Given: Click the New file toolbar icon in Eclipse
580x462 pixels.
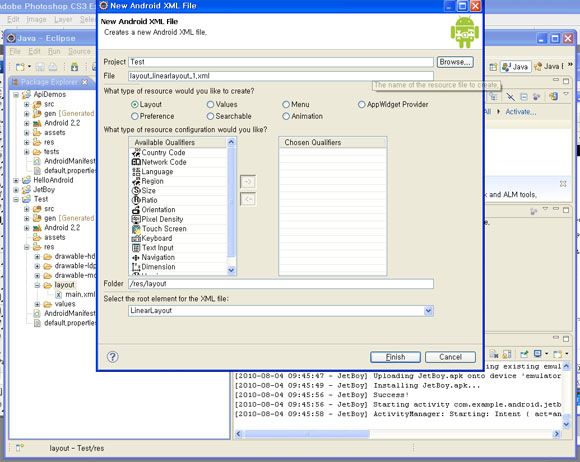Looking at the screenshot, I should [x=20, y=67].
